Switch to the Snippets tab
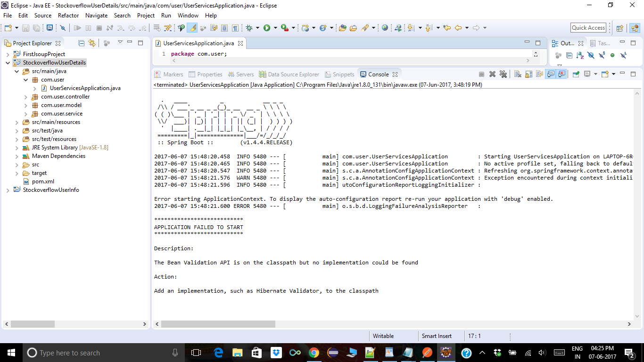644x362 pixels. (339, 74)
